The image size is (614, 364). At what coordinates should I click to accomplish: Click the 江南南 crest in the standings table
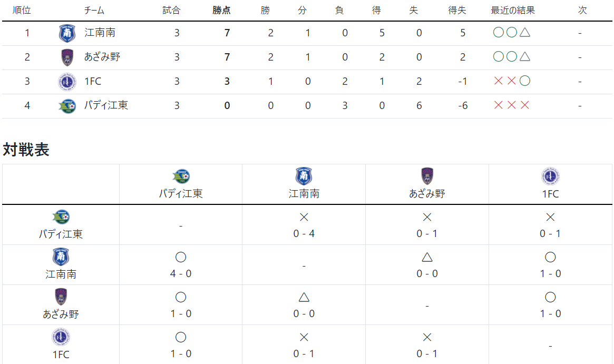(x=67, y=33)
